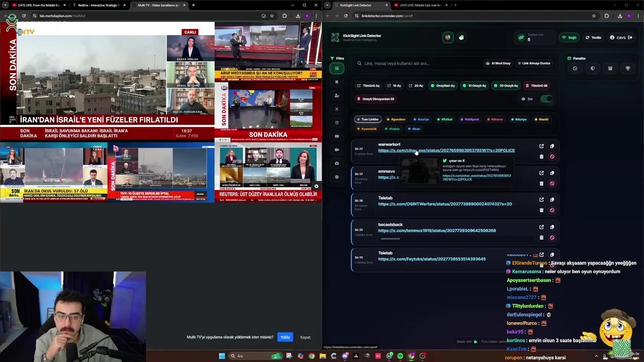Select the #gundem filter tag
Screen dimensions: 644x362
tap(396, 120)
